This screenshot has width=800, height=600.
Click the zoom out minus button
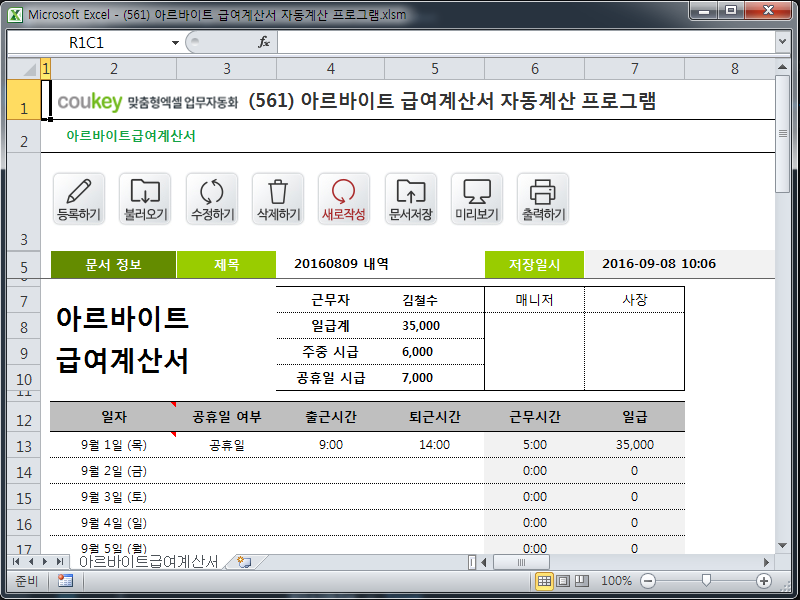[x=647, y=581]
